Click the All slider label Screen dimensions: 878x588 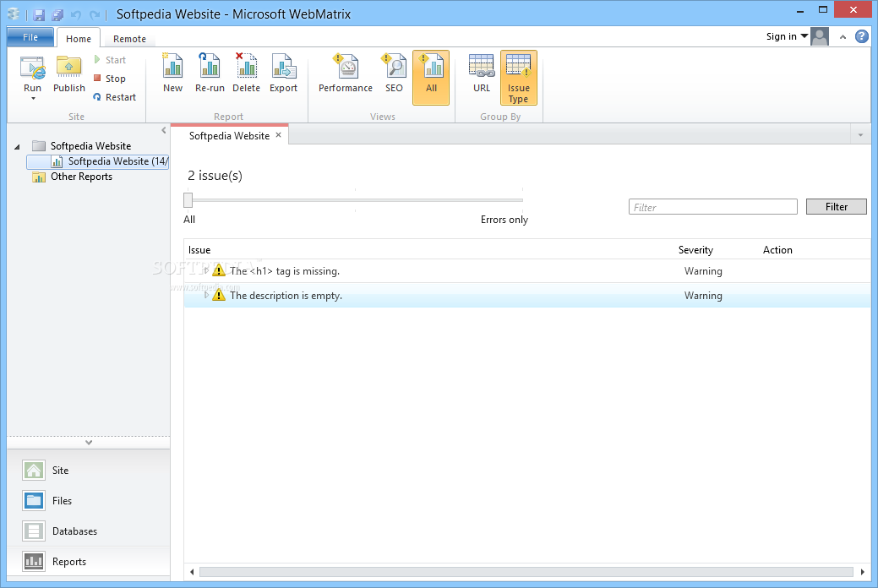189,220
